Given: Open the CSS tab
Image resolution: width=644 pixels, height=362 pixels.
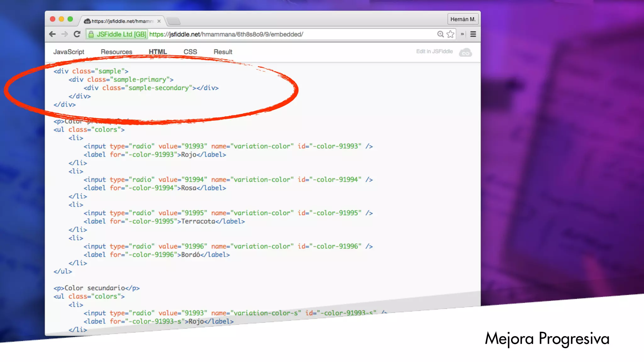Looking at the screenshot, I should 190,52.
